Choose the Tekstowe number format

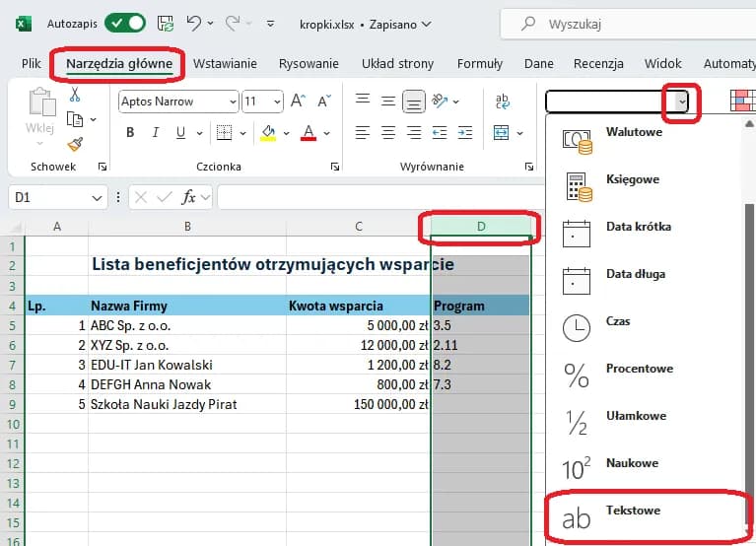click(633, 512)
